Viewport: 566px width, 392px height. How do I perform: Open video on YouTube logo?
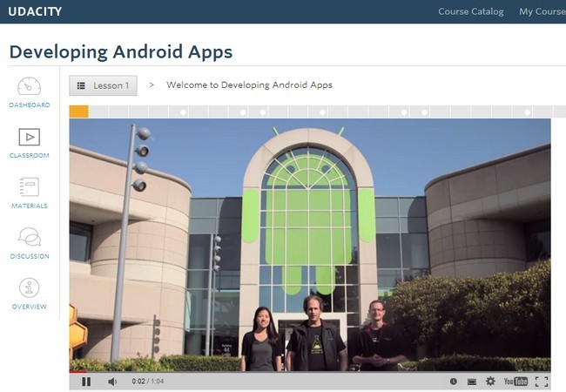point(515,382)
